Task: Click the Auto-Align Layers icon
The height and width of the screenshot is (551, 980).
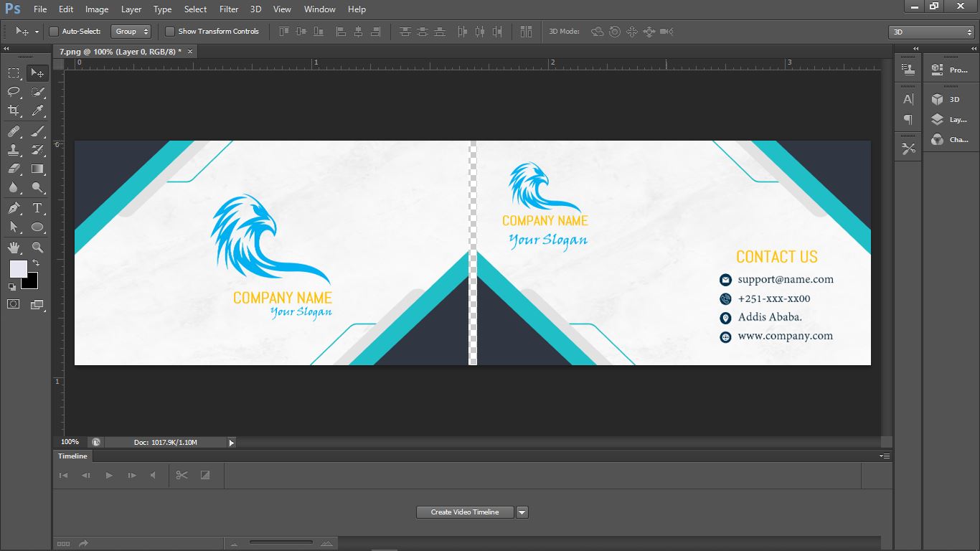Action: click(527, 32)
